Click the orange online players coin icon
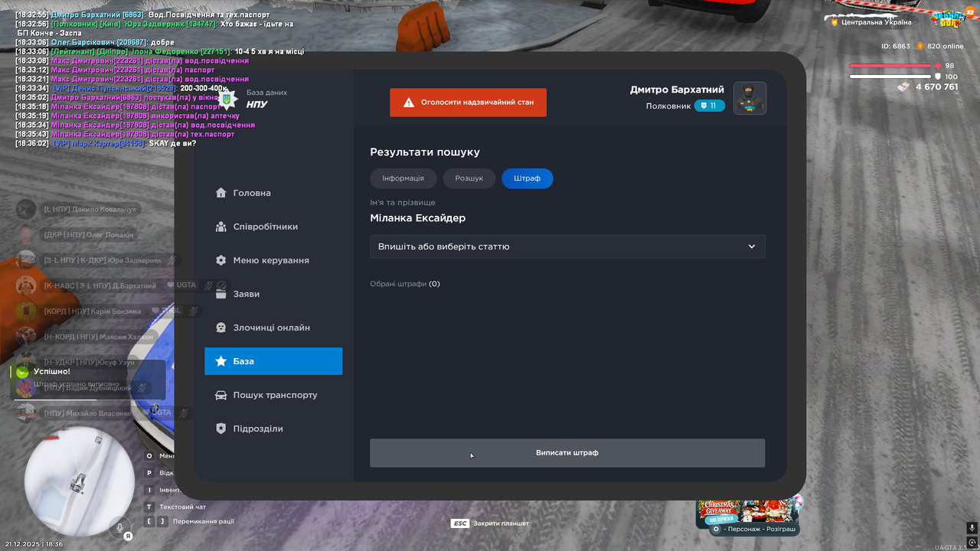 coord(920,46)
